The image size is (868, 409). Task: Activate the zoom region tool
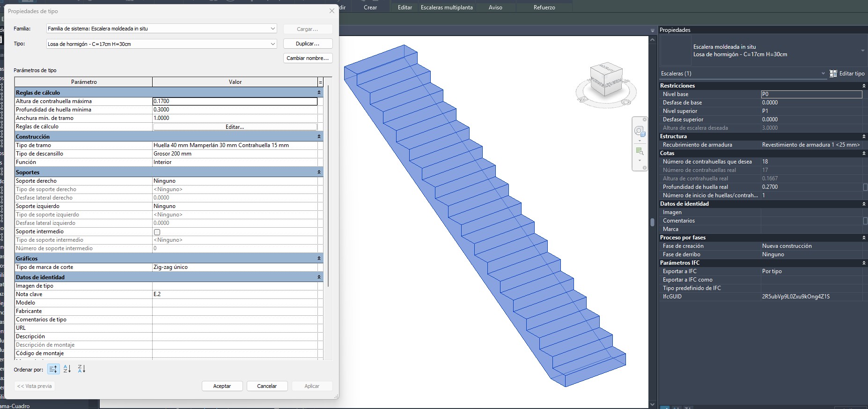[639, 151]
